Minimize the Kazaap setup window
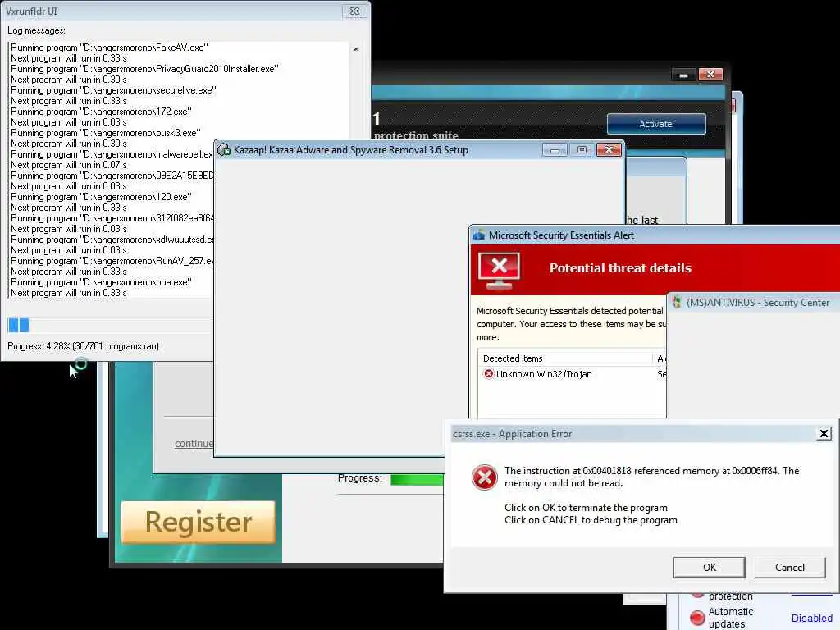 [x=555, y=150]
